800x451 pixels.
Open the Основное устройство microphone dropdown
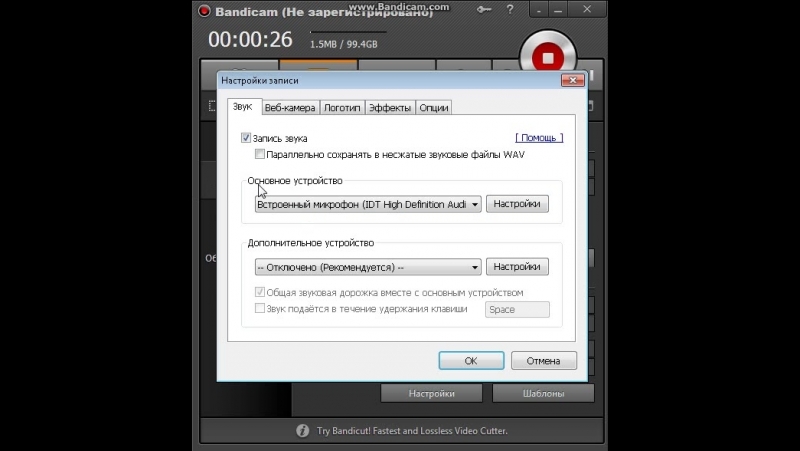coord(368,204)
